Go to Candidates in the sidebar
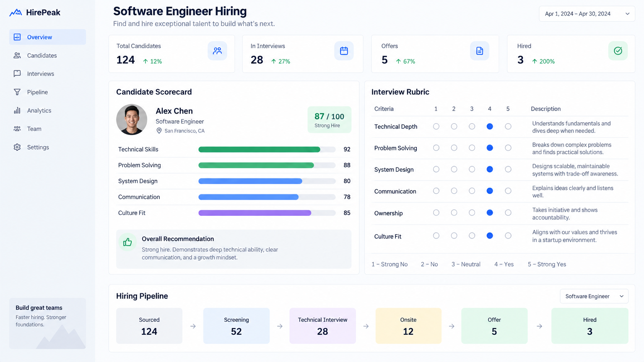This screenshot has height=362, width=644. coord(47,55)
